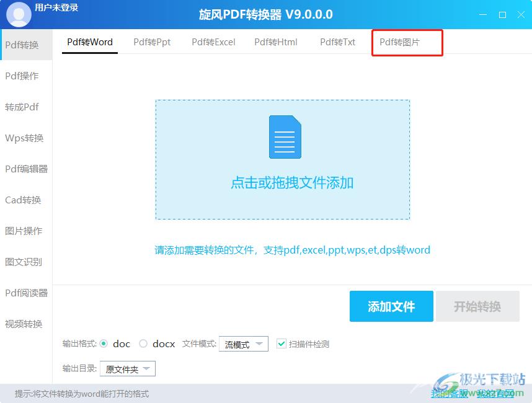
Task: Close the PDF converter window
Action: (521, 15)
